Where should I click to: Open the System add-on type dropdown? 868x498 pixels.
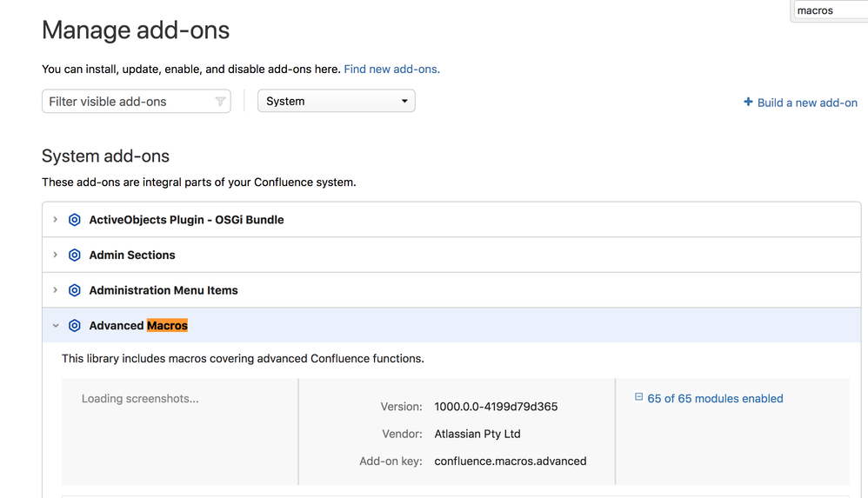click(x=336, y=101)
